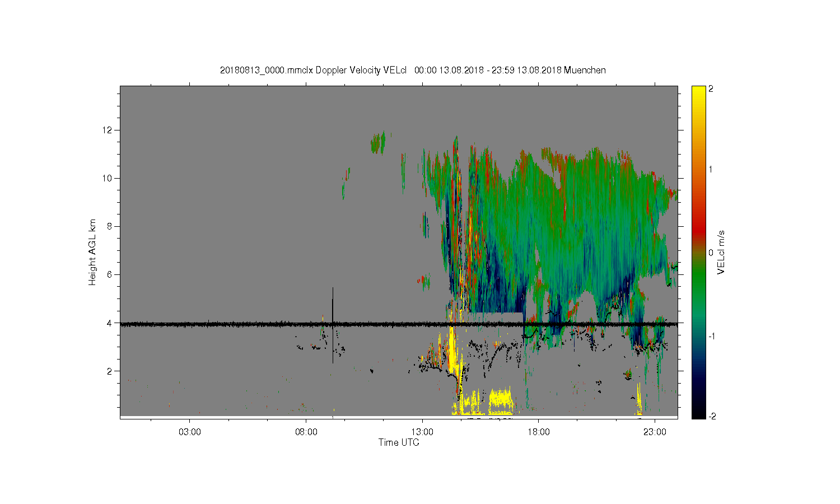Pick the 18:00 time tick label
This screenshot has height=504, width=840.
[x=539, y=432]
